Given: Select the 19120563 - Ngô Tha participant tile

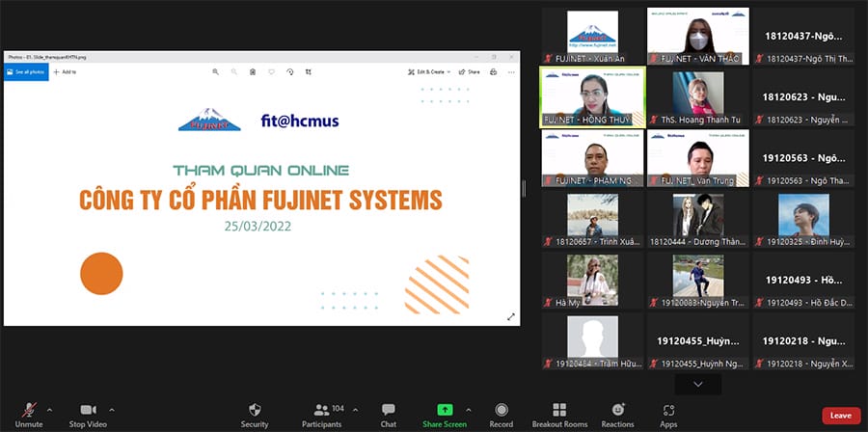Looking at the screenshot, I should coord(803,158).
